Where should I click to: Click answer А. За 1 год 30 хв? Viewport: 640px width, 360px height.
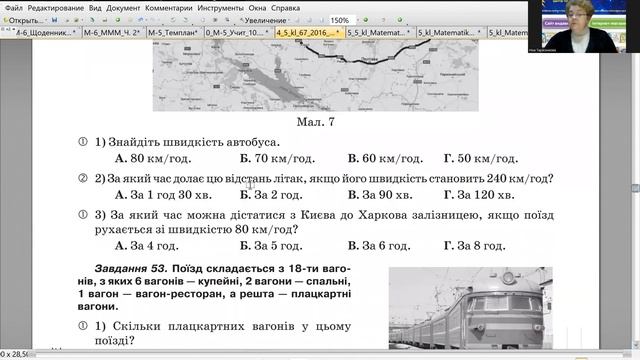(x=163, y=195)
